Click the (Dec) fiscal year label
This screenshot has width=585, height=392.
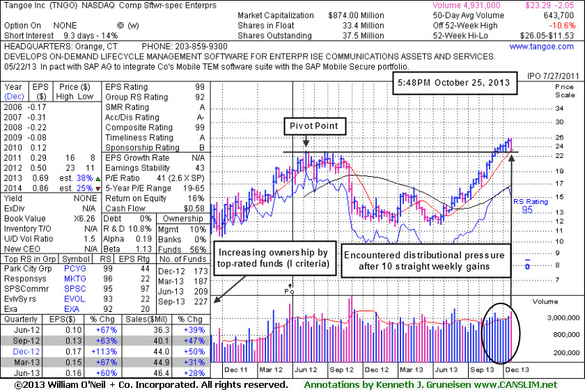pos(14,97)
